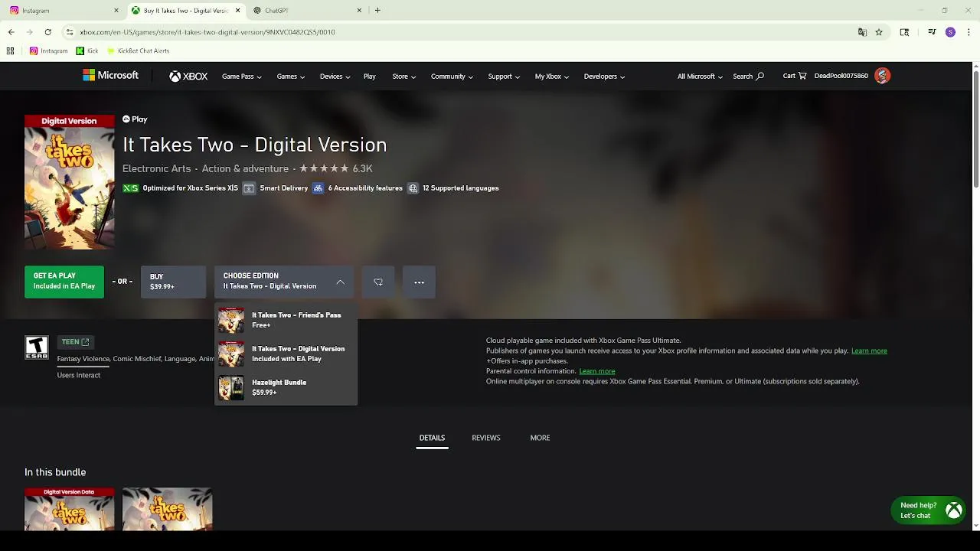Expand the Games navigation menu
980x551 pixels.
pos(291,77)
